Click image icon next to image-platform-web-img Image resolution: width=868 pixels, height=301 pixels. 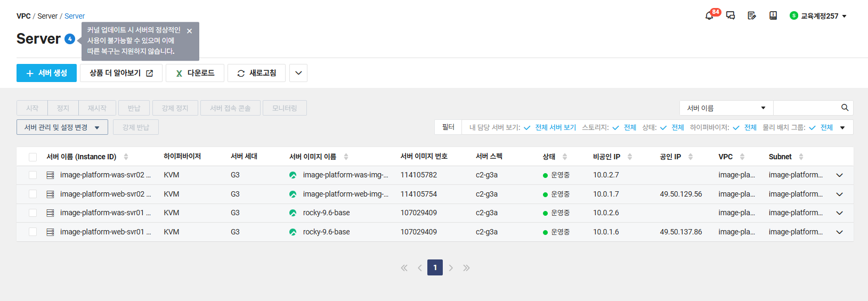(x=293, y=194)
